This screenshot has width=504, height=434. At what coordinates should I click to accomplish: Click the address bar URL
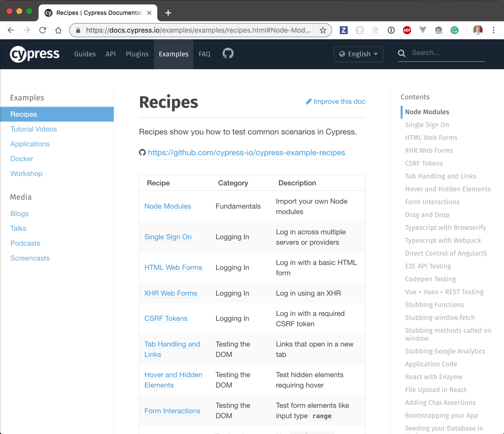coord(198,30)
